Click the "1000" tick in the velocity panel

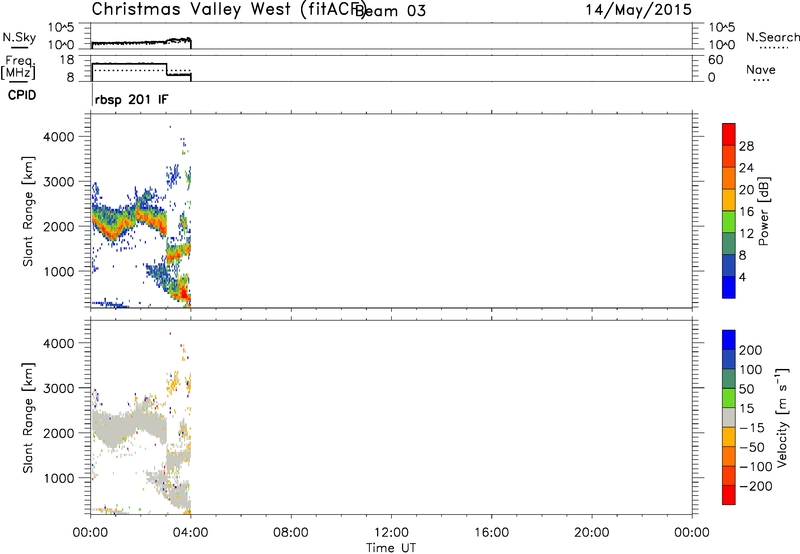[59, 478]
